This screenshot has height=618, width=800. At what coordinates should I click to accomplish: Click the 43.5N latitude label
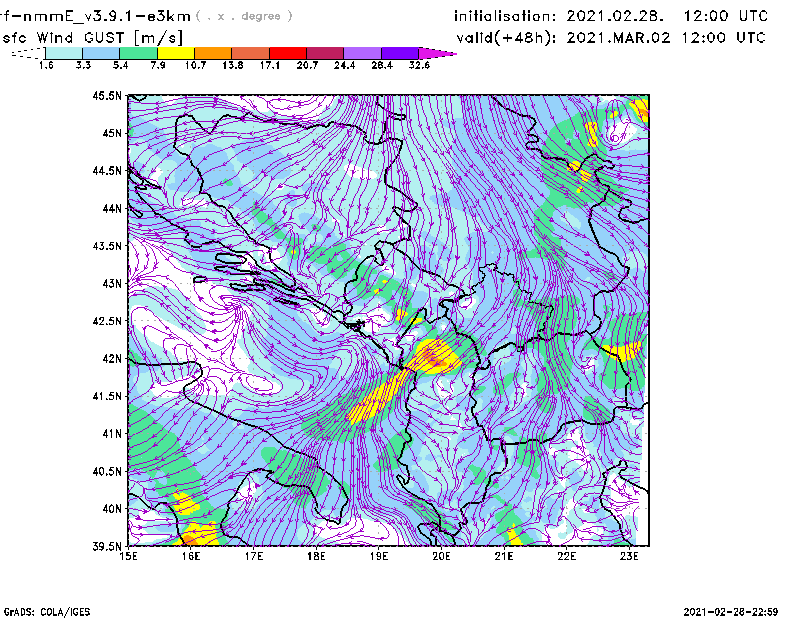107,245
